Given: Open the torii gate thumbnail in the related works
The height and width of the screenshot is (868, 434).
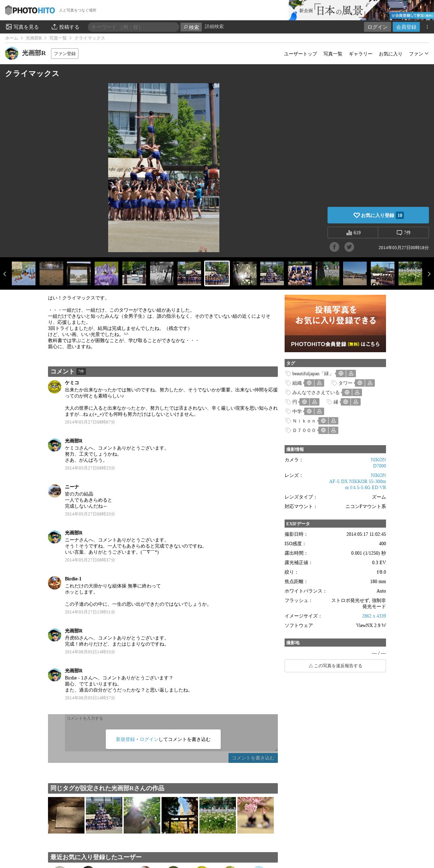Looking at the screenshot, I should (180, 815).
